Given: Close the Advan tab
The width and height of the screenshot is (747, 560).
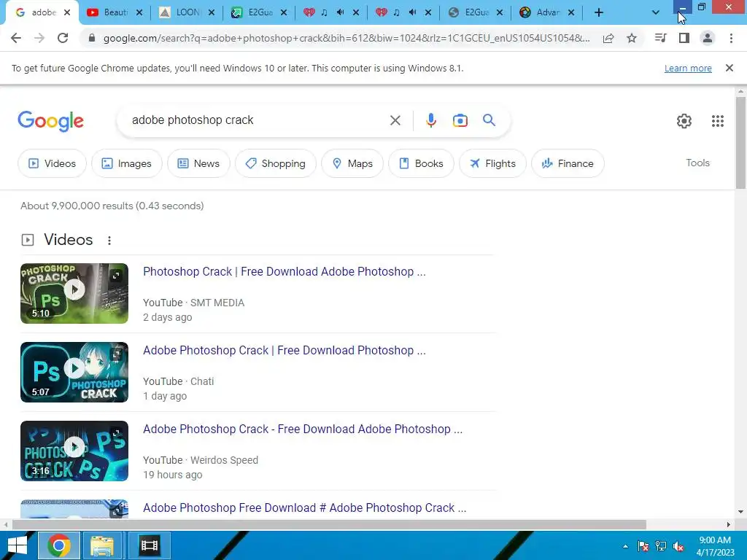Looking at the screenshot, I should coord(571,13).
